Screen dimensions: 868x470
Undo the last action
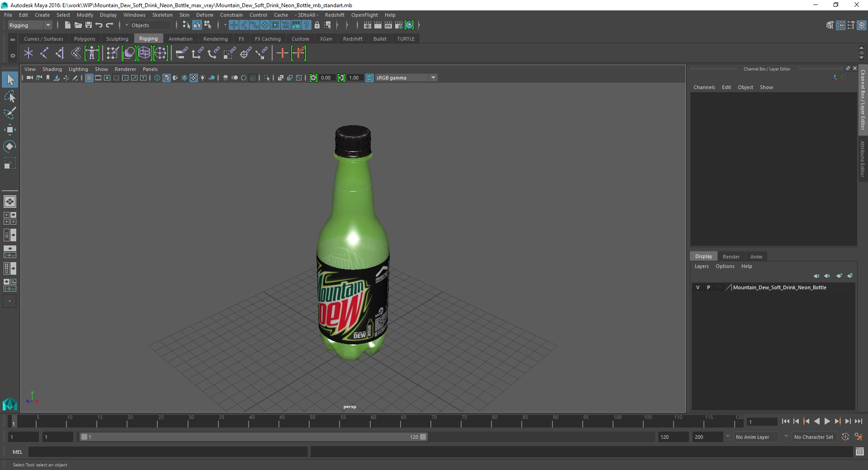click(x=99, y=25)
